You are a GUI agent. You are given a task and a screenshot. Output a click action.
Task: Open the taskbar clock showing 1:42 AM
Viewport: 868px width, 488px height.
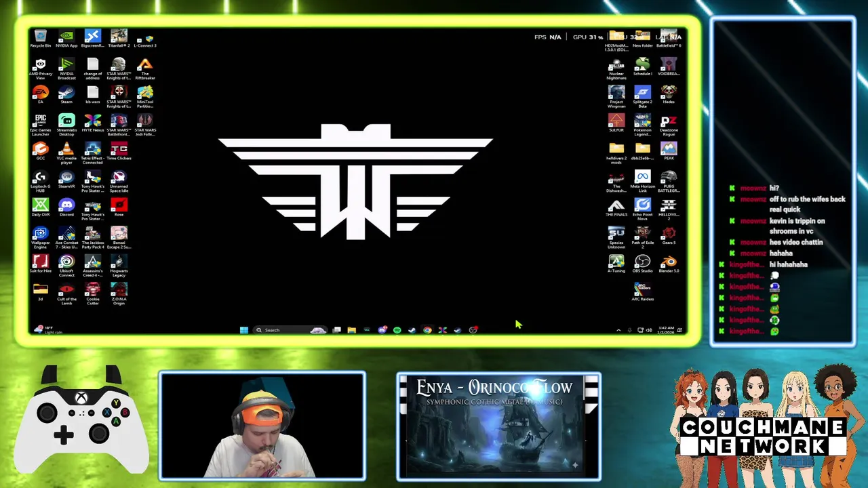tap(667, 330)
